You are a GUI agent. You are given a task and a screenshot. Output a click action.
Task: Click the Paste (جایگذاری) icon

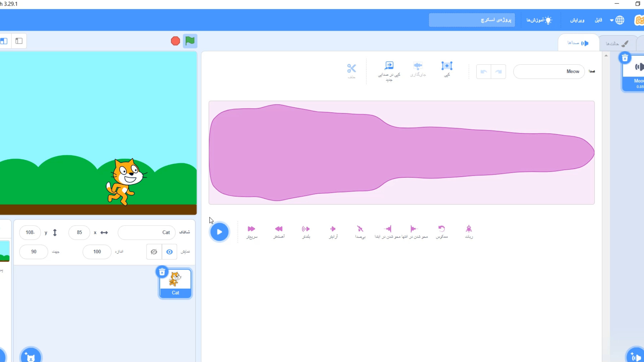tap(418, 69)
